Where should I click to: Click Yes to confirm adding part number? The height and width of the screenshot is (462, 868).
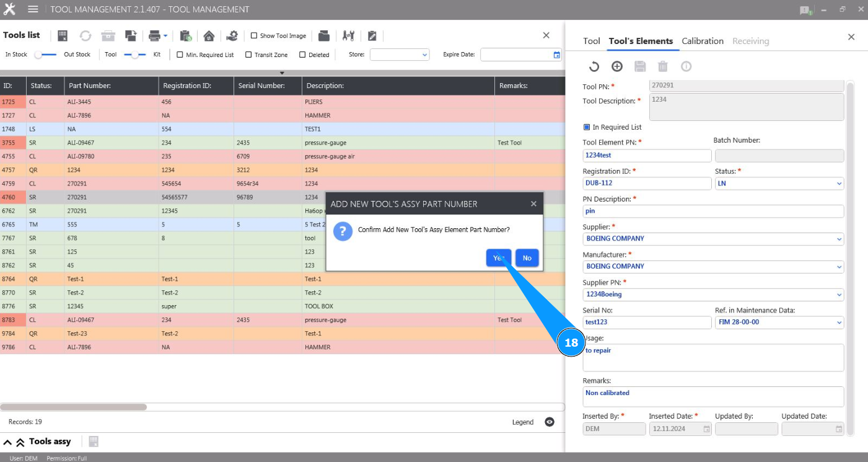click(x=498, y=258)
